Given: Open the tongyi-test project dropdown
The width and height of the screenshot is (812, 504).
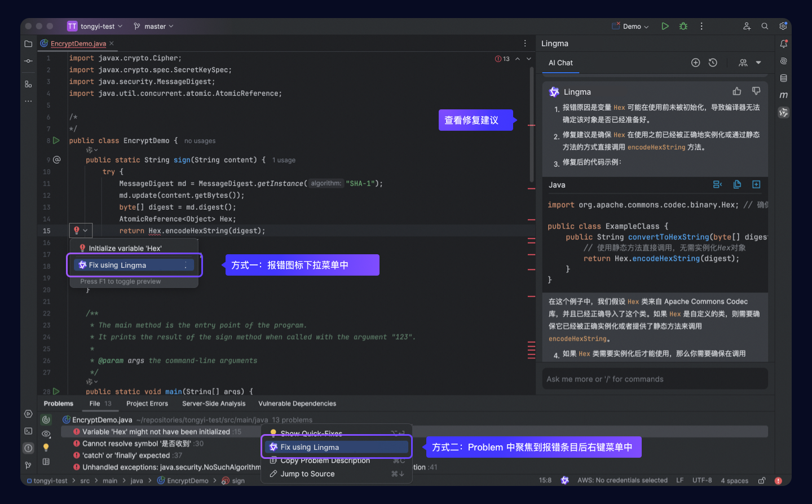Looking at the screenshot, I should point(95,26).
